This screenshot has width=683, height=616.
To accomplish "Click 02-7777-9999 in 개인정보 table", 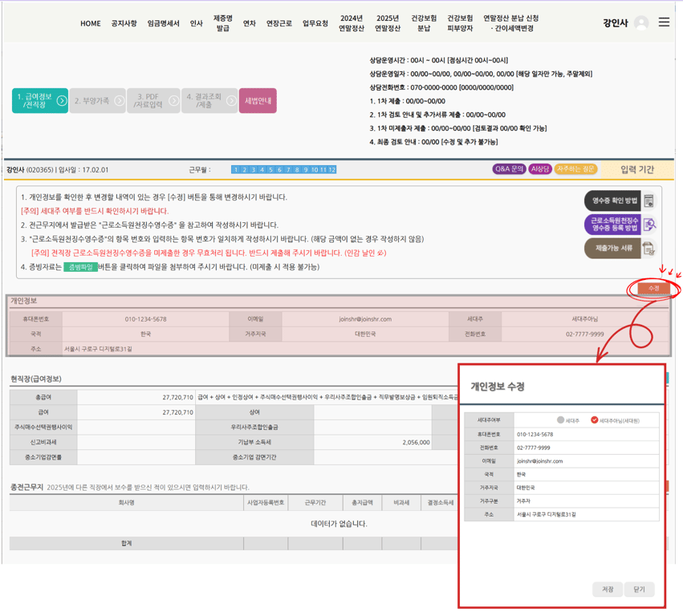I will 584,334.
